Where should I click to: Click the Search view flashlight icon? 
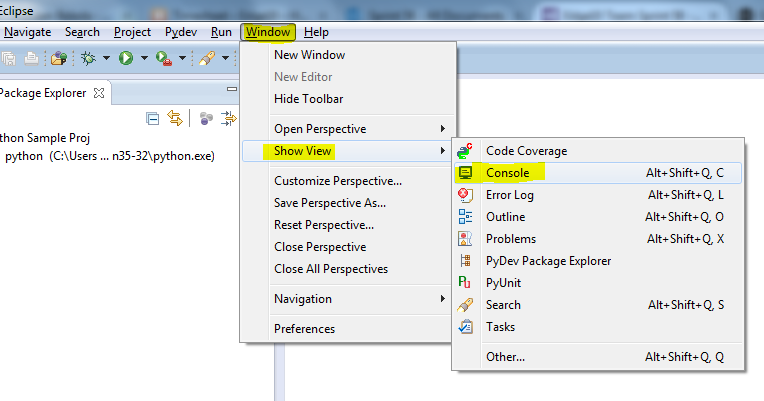click(465, 305)
